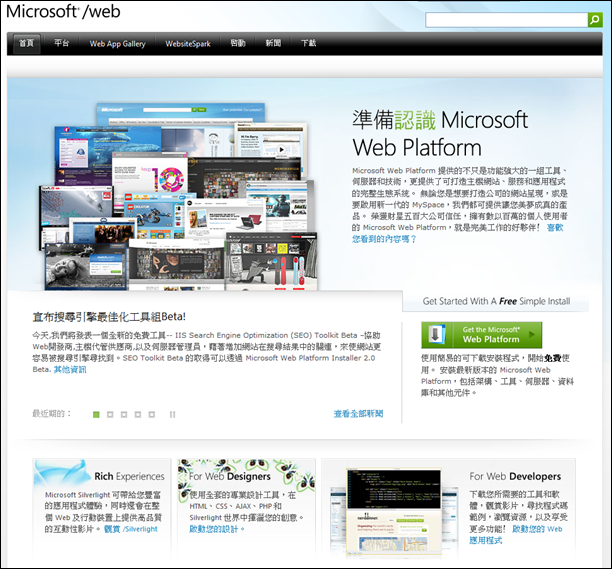The width and height of the screenshot is (612, 569).
Task: Click the 其他資訊 link
Action: click(70, 369)
